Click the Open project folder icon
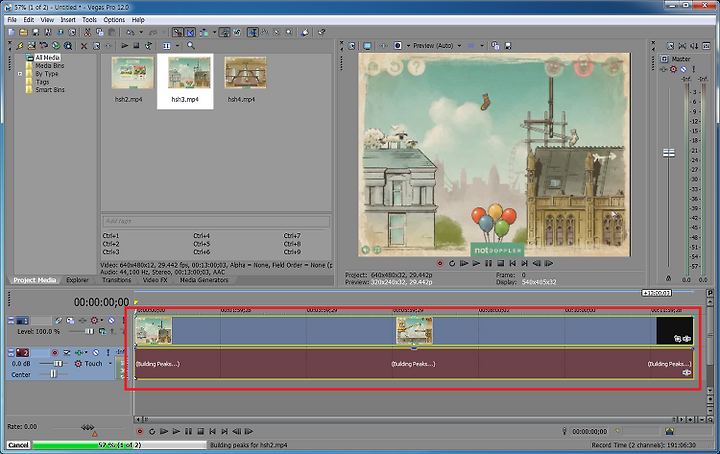Image resolution: width=720 pixels, height=454 pixels. [23, 32]
